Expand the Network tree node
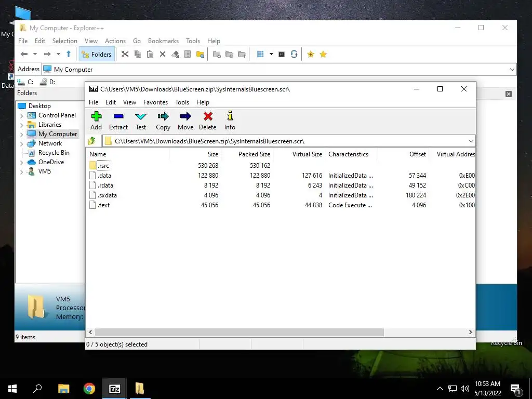Viewport: 532px width, 399px height. coord(22,144)
